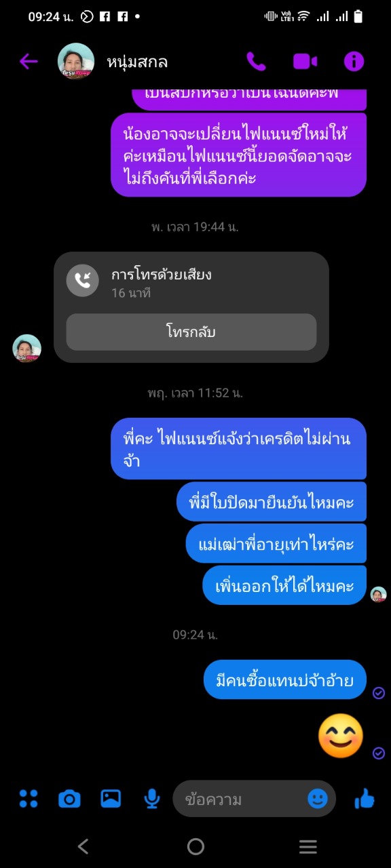The image size is (391, 868).
Task: Tap the smiling emoji sent message
Action: pos(341,736)
